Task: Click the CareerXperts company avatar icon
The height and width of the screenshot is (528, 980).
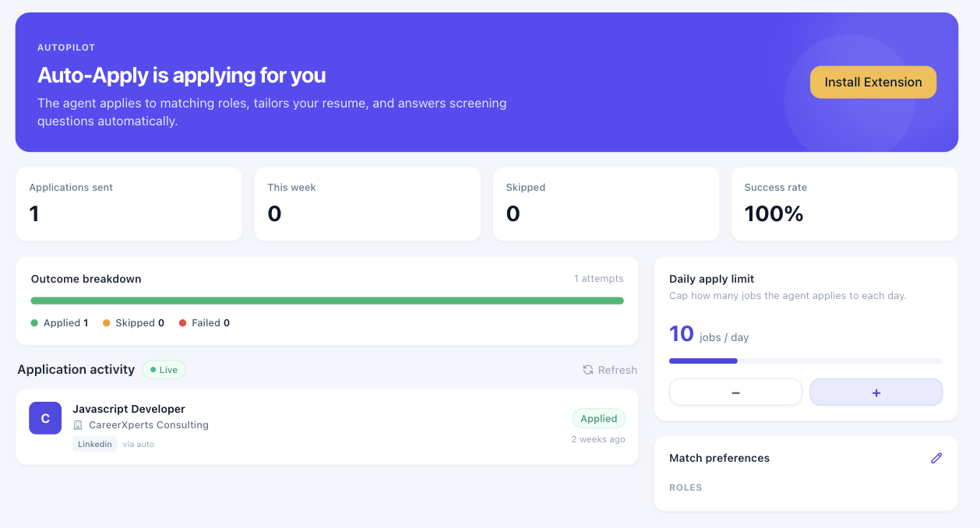Action: [45, 418]
